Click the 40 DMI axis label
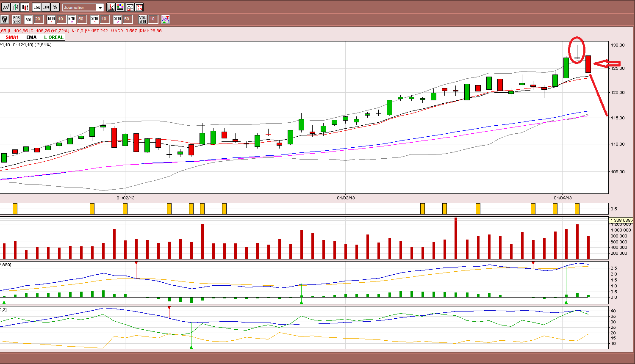 pos(613,311)
